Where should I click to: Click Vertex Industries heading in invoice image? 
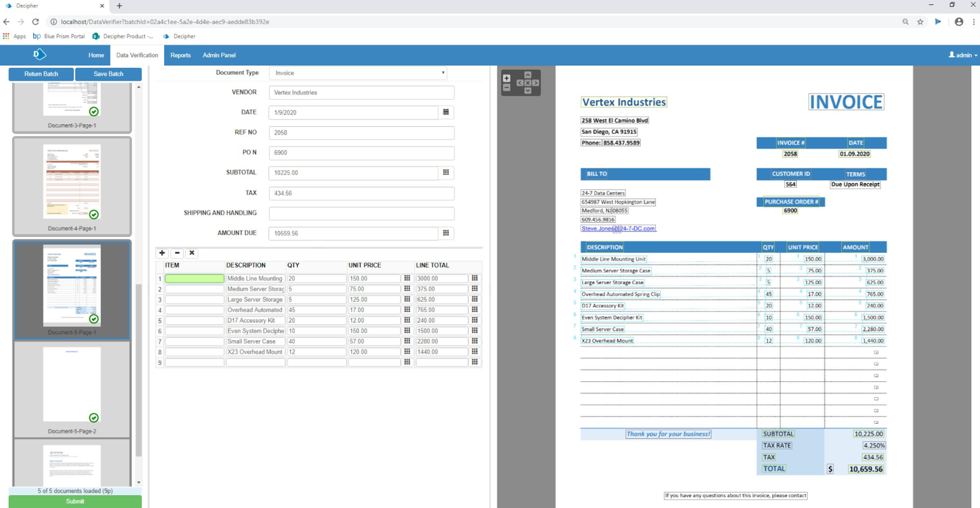(x=624, y=102)
